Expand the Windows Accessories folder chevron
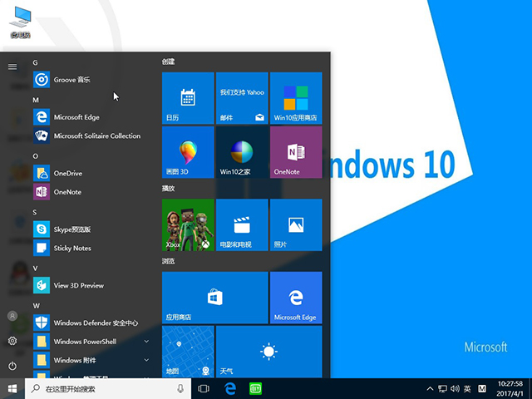This screenshot has width=532, height=399. (146, 360)
